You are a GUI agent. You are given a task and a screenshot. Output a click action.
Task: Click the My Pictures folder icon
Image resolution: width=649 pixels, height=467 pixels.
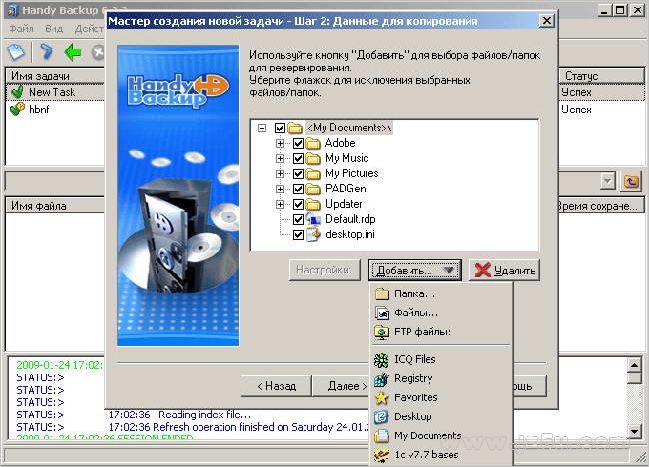(x=313, y=174)
